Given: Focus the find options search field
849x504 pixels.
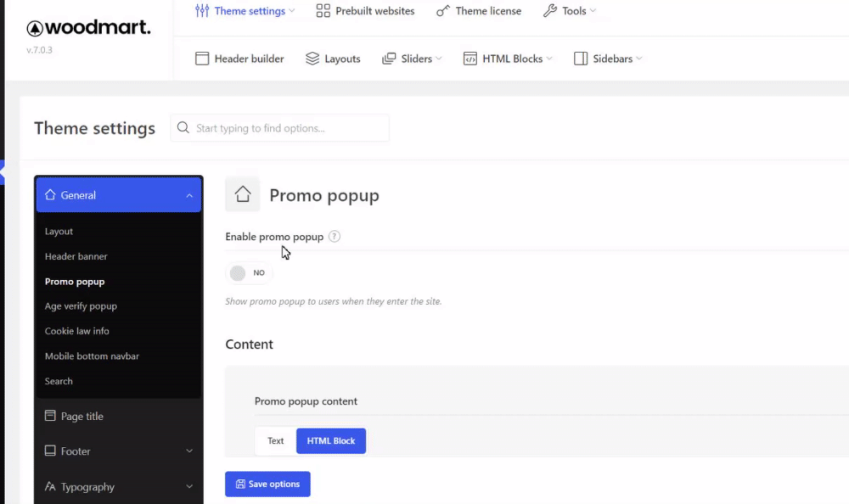Looking at the screenshot, I should (x=279, y=128).
